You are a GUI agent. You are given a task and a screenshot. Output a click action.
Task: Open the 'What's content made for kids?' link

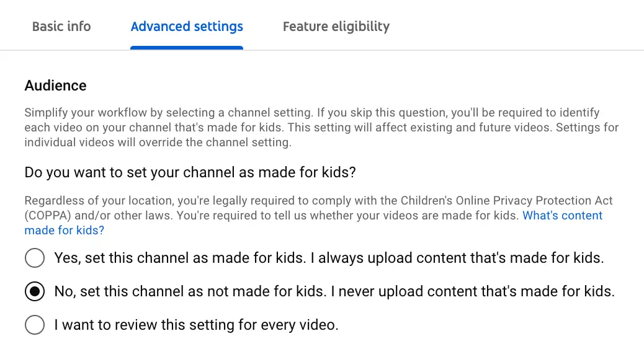coord(562,216)
